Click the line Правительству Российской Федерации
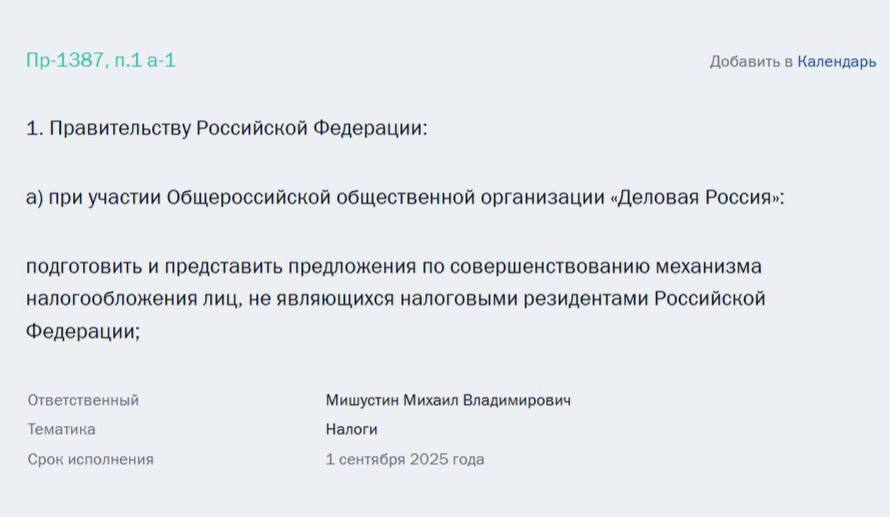Viewport: 890px width, 517px height. tap(226, 129)
